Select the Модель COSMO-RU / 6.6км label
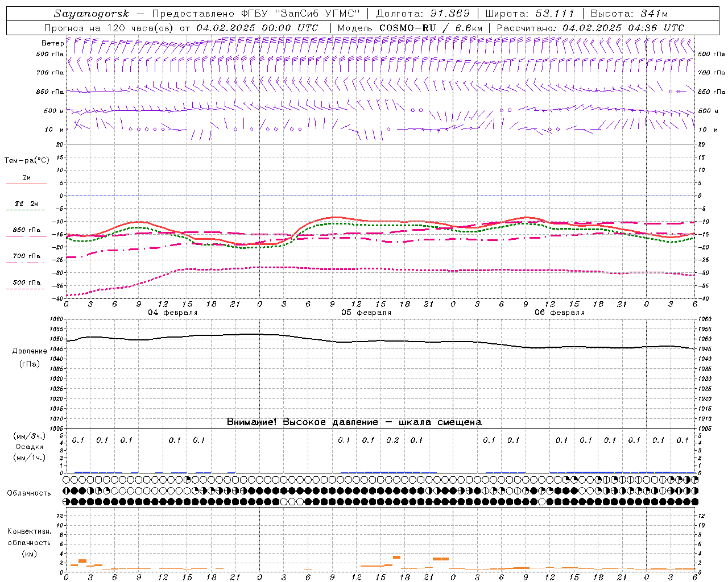728x582 pixels. [x=410, y=28]
